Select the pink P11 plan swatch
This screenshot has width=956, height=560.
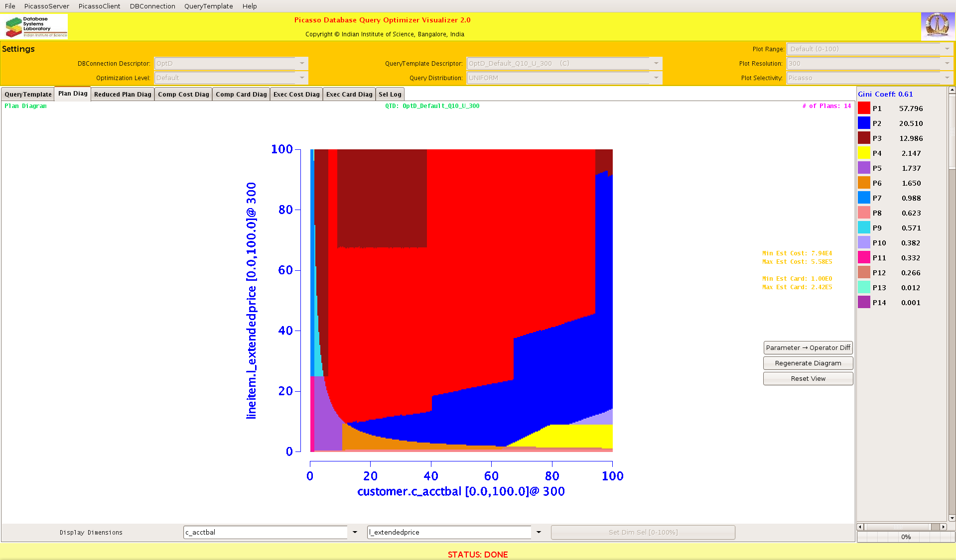point(864,258)
